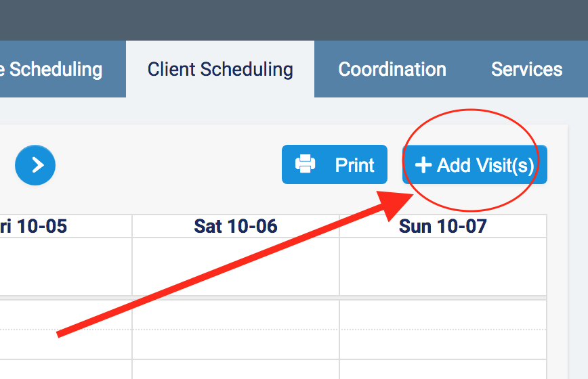Click Sunday's slot below the dotted line
The height and width of the screenshot is (379, 588).
[x=442, y=344]
